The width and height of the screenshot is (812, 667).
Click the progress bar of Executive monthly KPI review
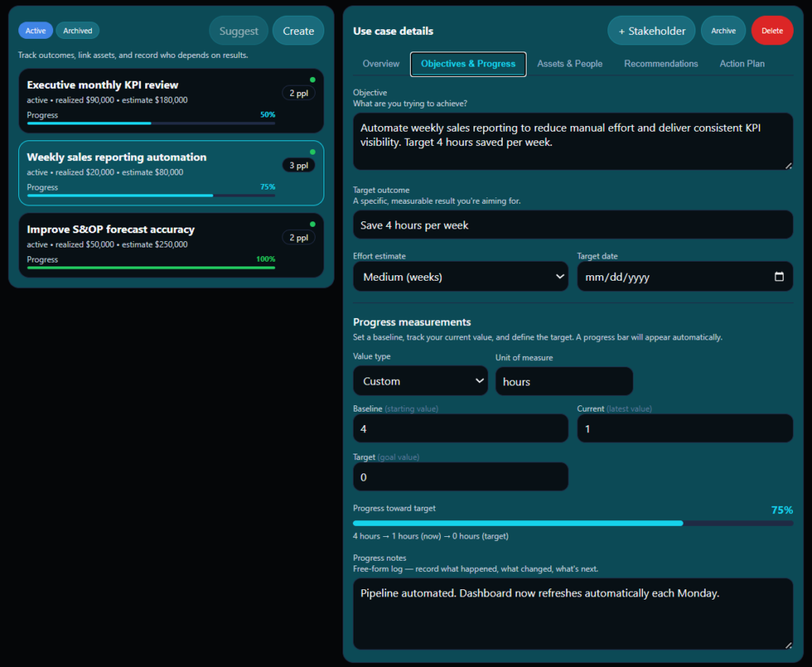click(x=151, y=123)
